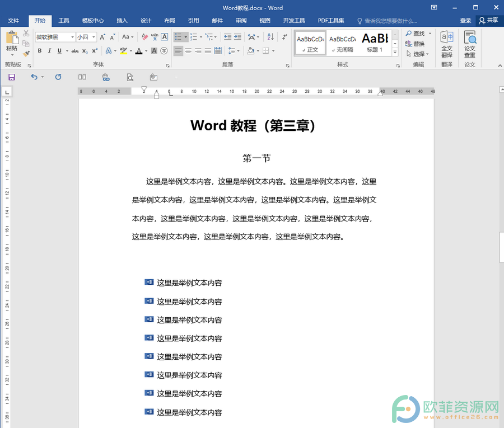Toggle character shading on text
This screenshot has height=428, width=504.
tap(154, 51)
